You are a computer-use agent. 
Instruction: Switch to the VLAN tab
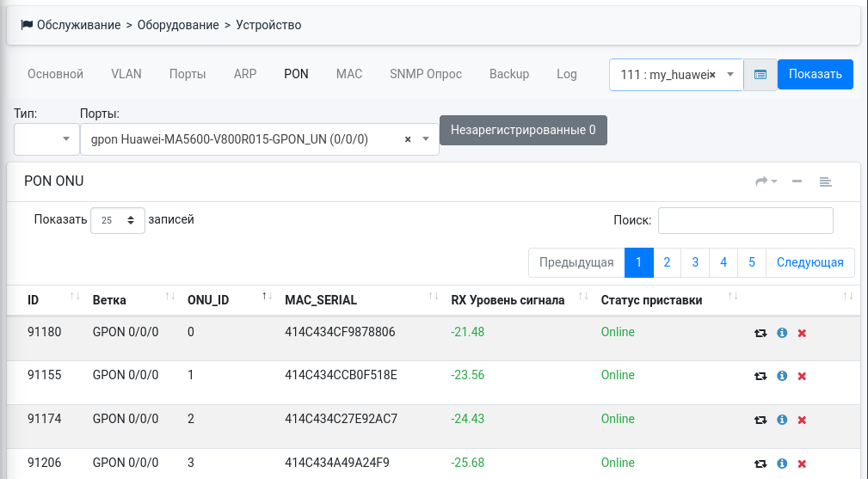coord(126,74)
